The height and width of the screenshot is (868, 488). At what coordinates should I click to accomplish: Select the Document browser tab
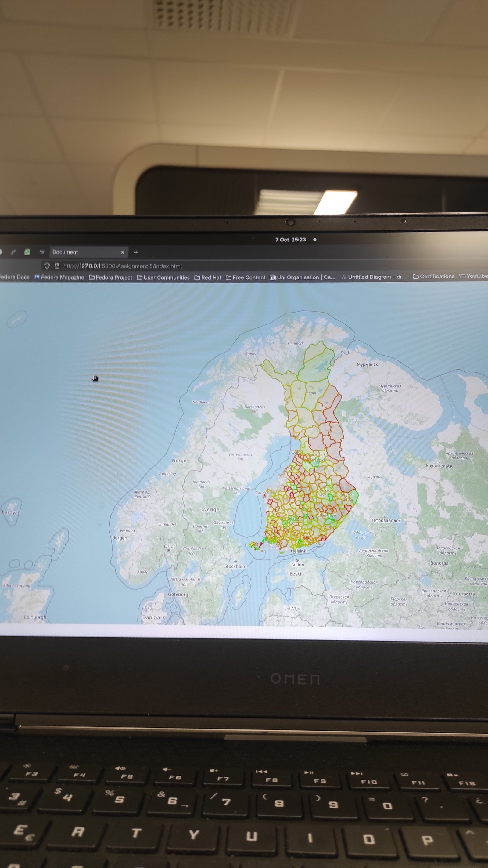pyautogui.click(x=89, y=252)
